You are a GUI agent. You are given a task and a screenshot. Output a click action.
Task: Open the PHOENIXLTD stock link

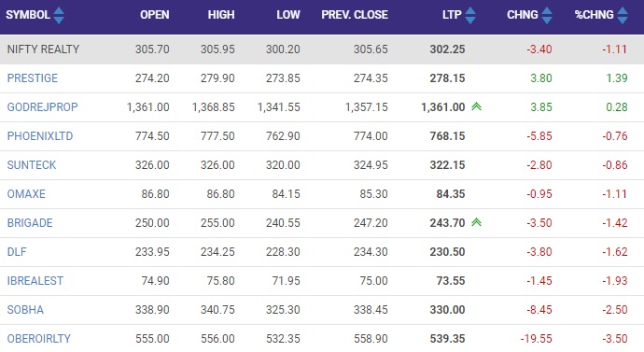point(40,136)
